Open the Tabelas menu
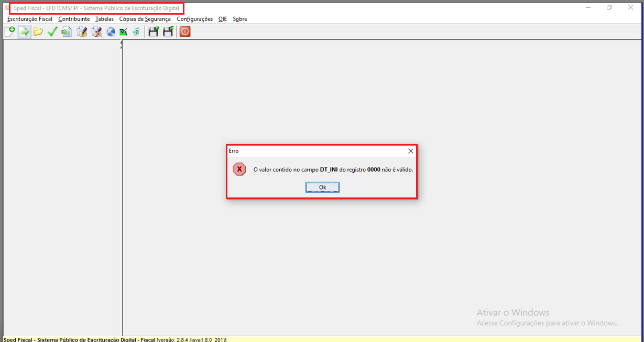Viewport: 644px width, 342px height. coord(104,19)
